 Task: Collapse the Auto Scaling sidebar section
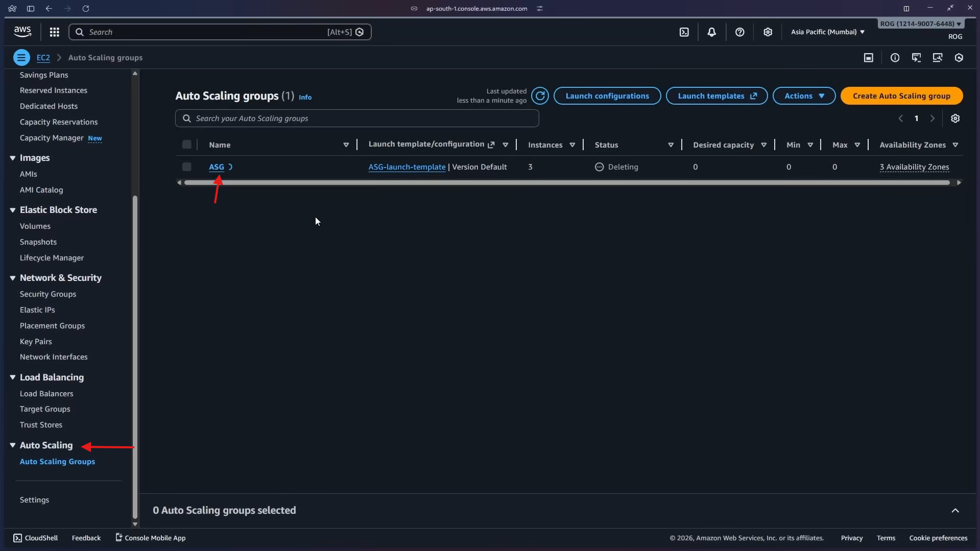[12, 445]
